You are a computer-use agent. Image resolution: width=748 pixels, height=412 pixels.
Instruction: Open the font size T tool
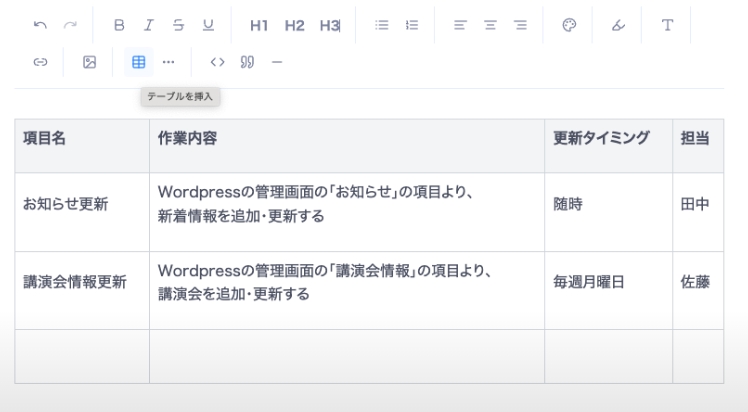[x=667, y=25]
